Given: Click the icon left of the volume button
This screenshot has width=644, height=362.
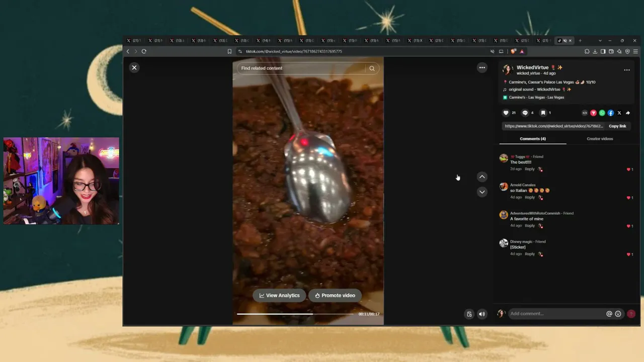Looking at the screenshot, I should click(x=469, y=314).
